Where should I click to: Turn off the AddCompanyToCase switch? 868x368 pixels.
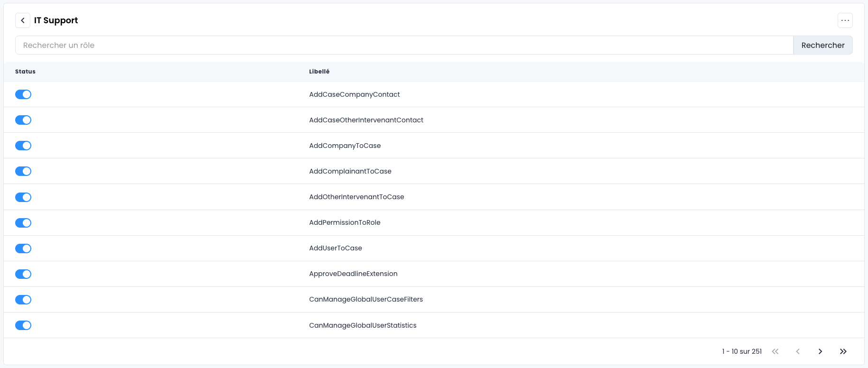pos(23,146)
